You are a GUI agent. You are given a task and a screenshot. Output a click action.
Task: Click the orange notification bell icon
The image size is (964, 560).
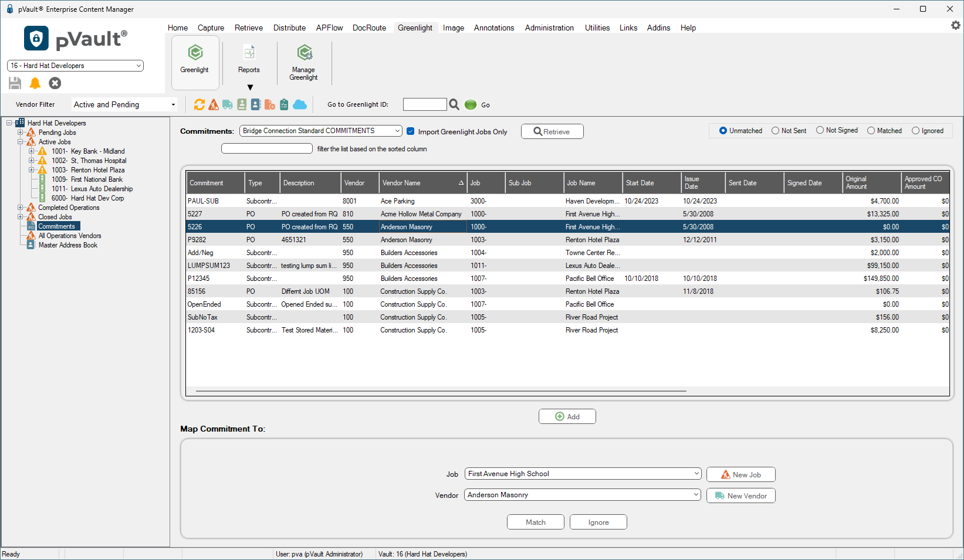point(35,83)
